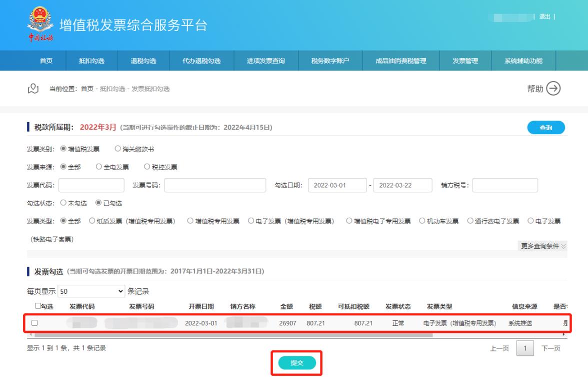Open the 抵扣勾选 menu

coord(92,61)
